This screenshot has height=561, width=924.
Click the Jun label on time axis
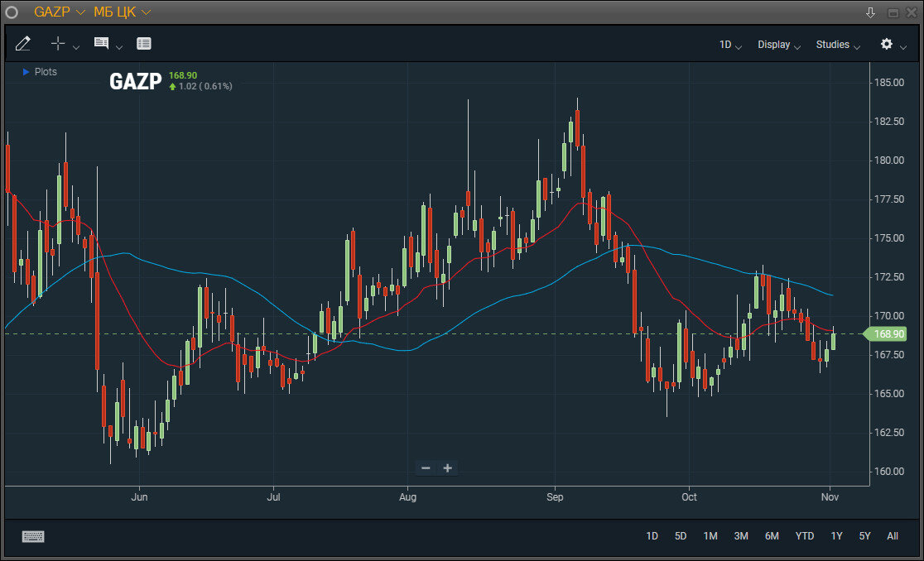139,496
